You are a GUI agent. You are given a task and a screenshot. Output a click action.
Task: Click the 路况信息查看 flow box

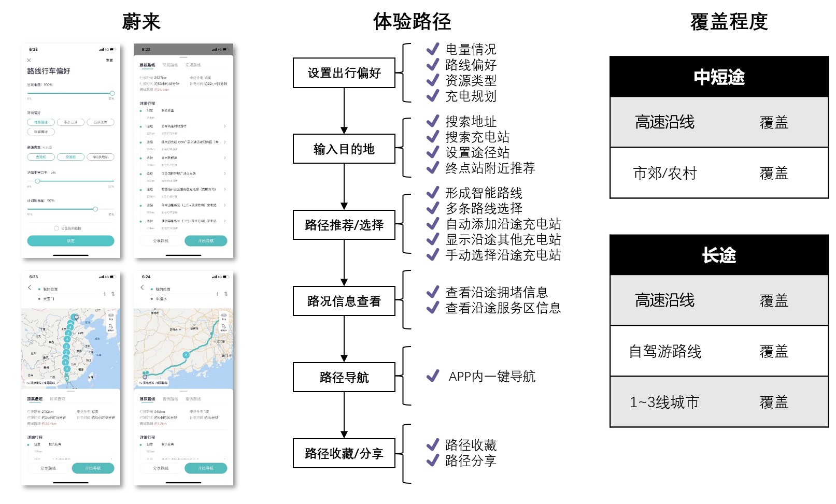pyautogui.click(x=344, y=301)
